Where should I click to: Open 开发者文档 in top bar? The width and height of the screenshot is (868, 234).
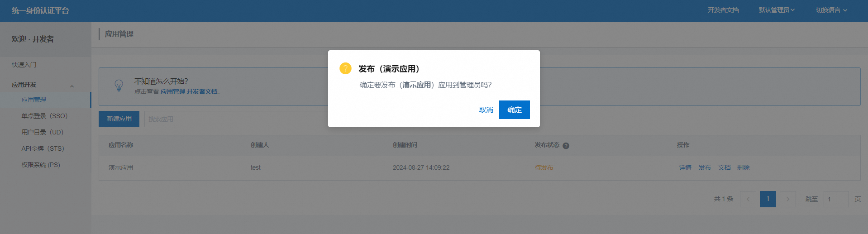pyautogui.click(x=723, y=10)
